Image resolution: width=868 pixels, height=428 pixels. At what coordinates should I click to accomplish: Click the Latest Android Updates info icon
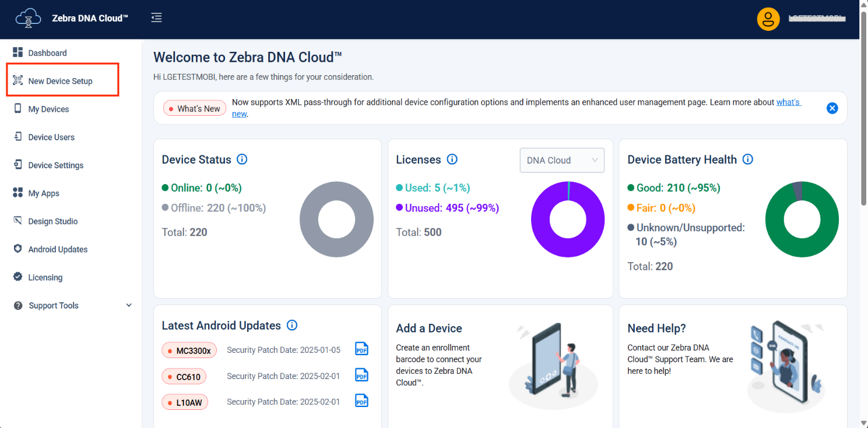click(293, 326)
